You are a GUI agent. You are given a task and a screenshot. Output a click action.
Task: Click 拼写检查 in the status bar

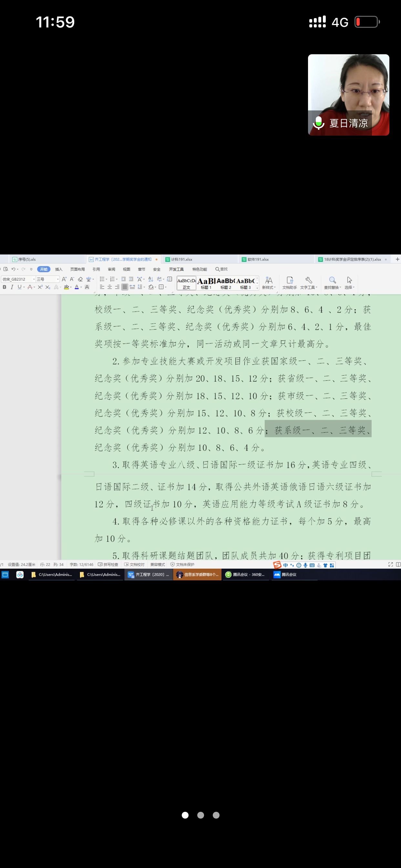(x=108, y=564)
